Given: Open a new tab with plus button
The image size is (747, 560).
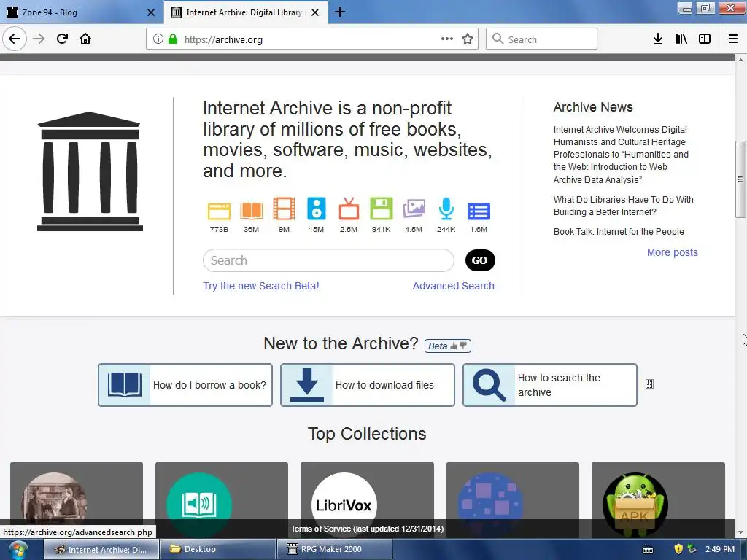Looking at the screenshot, I should tap(340, 12).
